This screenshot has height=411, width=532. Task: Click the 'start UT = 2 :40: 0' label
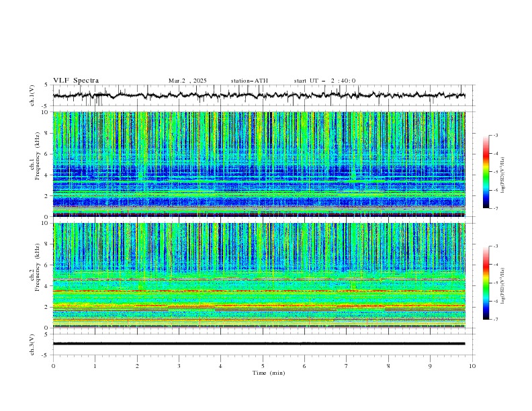point(324,81)
